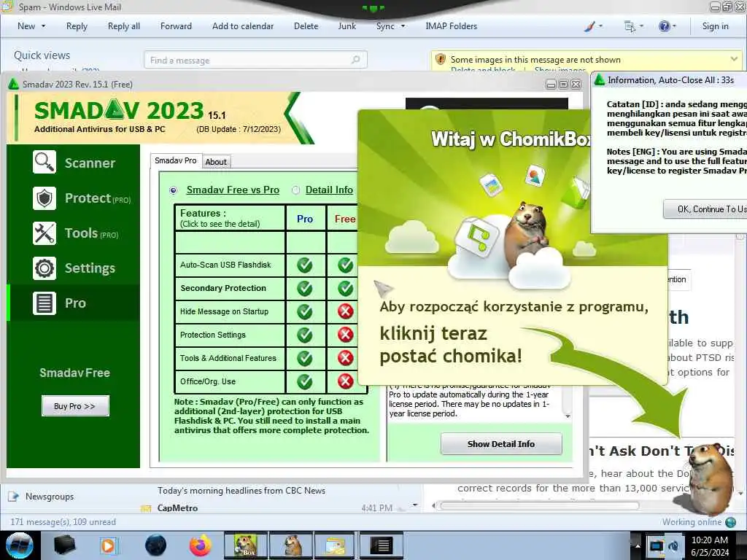The image size is (747, 560).
Task: Click the network tray icon
Action: point(657,545)
